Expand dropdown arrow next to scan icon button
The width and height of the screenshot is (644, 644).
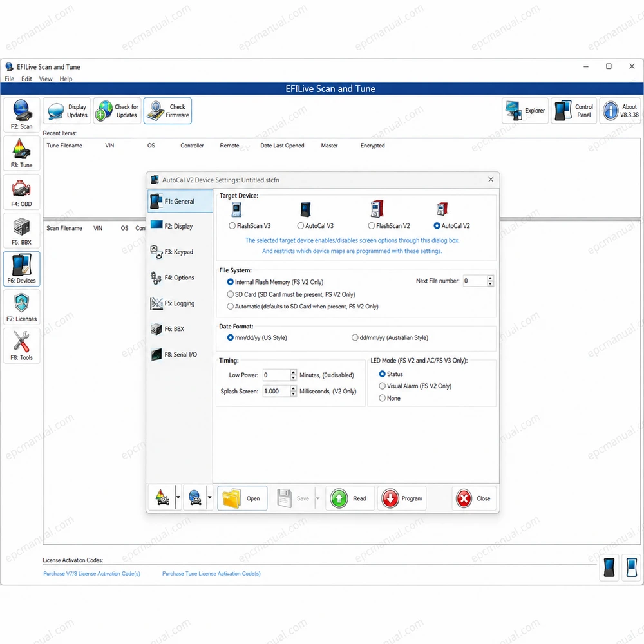point(209,497)
